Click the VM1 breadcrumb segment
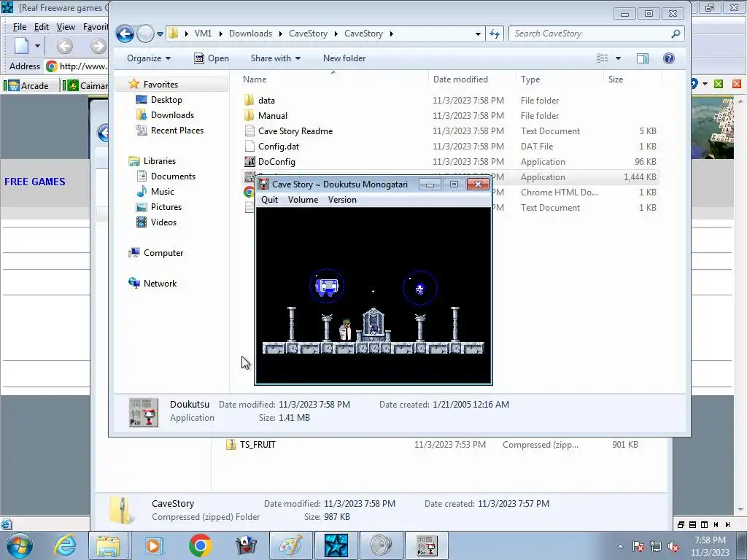 pos(203,34)
